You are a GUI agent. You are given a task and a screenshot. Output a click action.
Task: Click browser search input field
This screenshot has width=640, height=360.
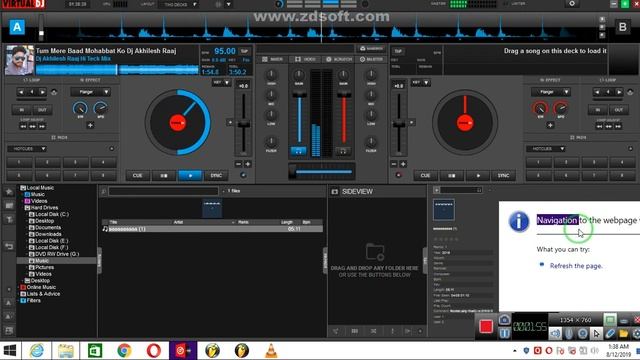click(x=163, y=191)
